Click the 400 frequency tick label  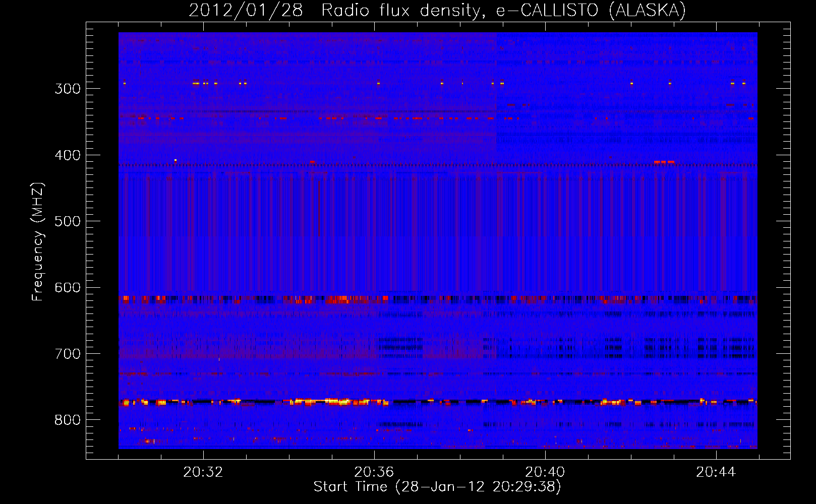click(x=68, y=155)
